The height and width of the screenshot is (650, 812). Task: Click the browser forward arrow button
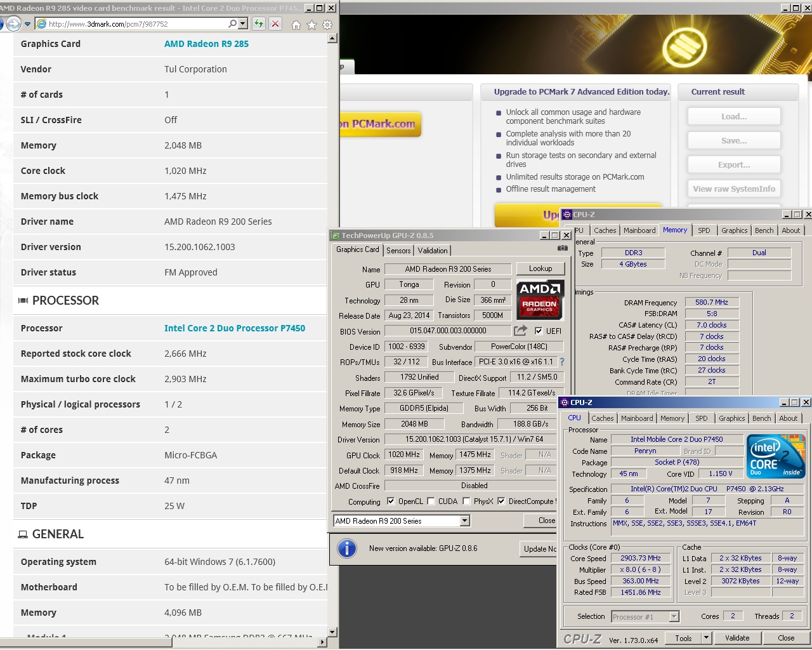click(13, 24)
